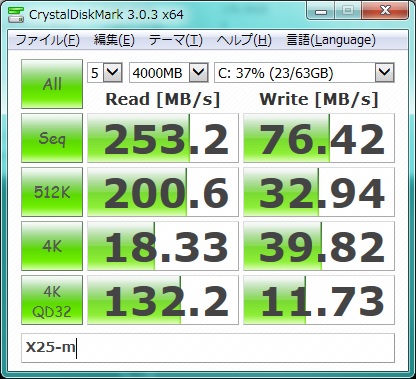Screen dimensions: 416x379
Task: Start the Seq benchmark test
Action: point(52,138)
